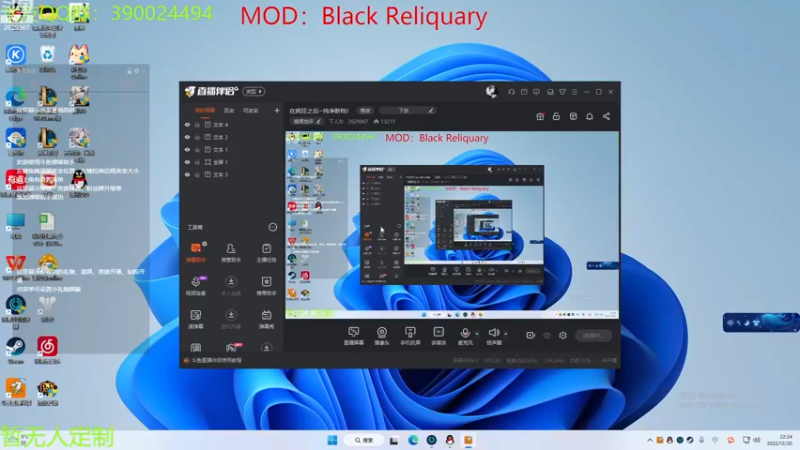Add a 摄像头 camera source
The image size is (800, 450).
(x=382, y=336)
